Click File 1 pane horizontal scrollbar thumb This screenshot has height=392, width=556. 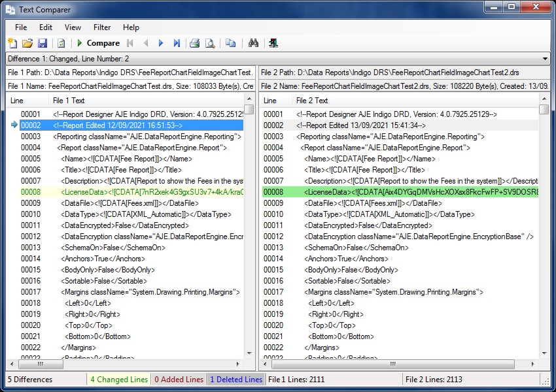coord(40,364)
